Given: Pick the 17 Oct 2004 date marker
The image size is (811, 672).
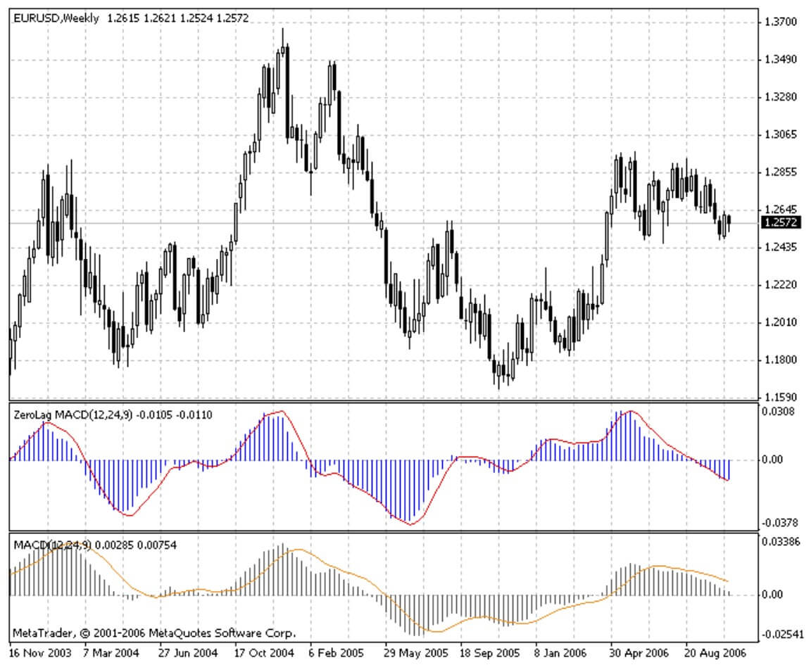Looking at the screenshot, I should click(x=264, y=652).
